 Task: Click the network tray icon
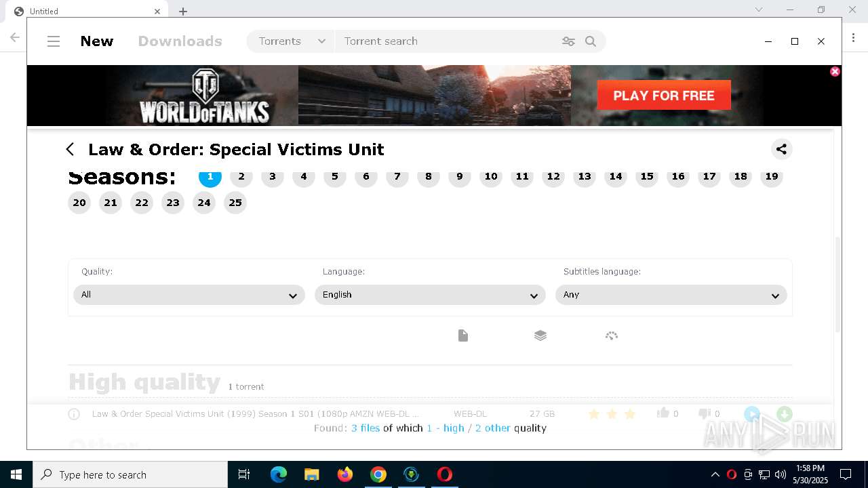pos(764,474)
